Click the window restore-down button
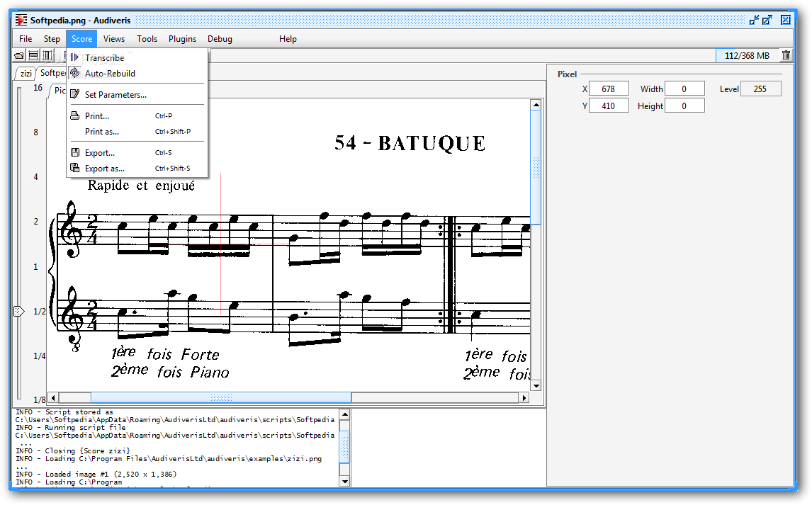 point(754,20)
